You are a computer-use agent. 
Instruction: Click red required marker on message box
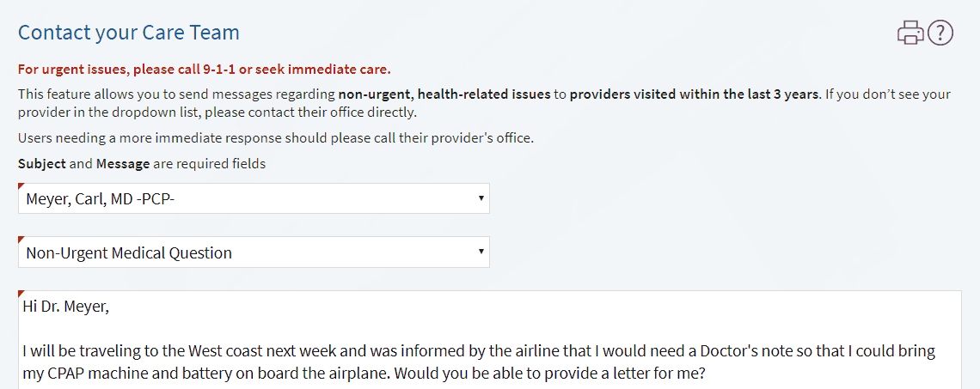tap(21, 294)
